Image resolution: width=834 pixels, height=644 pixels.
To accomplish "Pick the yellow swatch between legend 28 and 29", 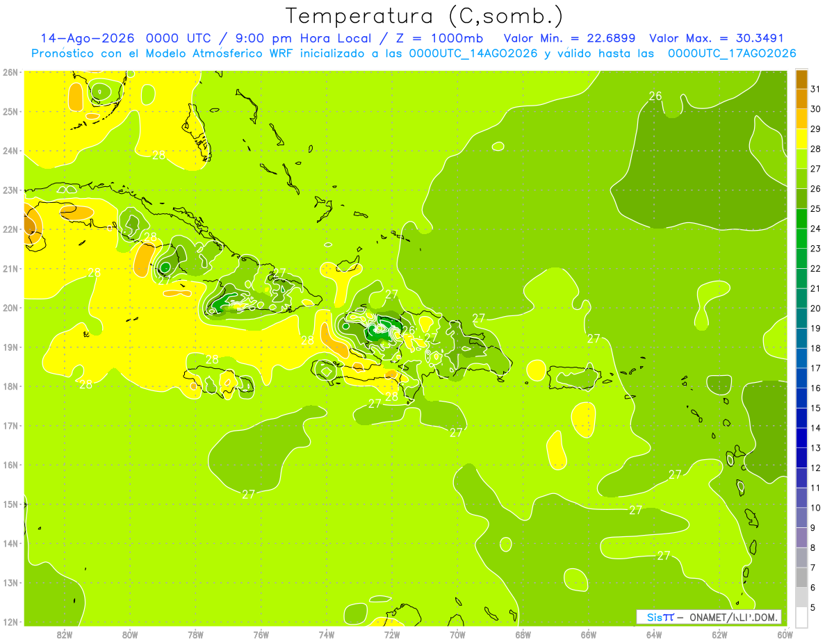I will [x=801, y=139].
